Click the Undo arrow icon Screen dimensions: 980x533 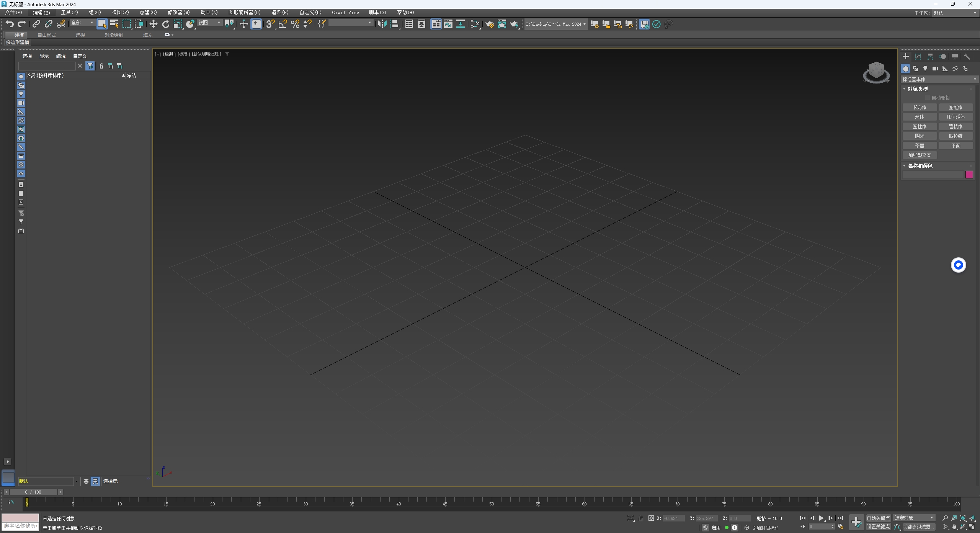tap(10, 24)
